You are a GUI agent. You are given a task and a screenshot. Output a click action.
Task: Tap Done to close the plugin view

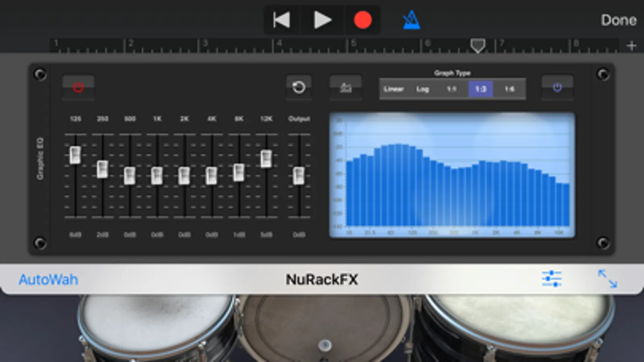coord(618,20)
